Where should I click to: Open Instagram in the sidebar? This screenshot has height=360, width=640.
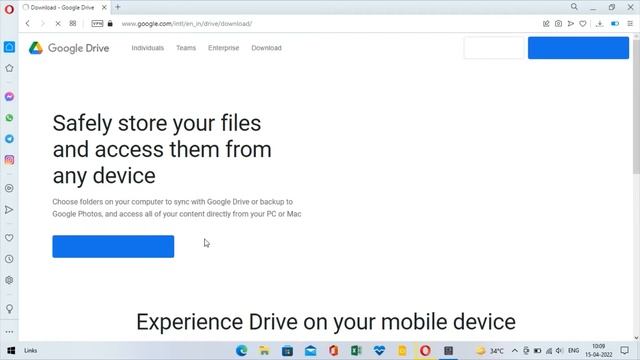pos(9,160)
